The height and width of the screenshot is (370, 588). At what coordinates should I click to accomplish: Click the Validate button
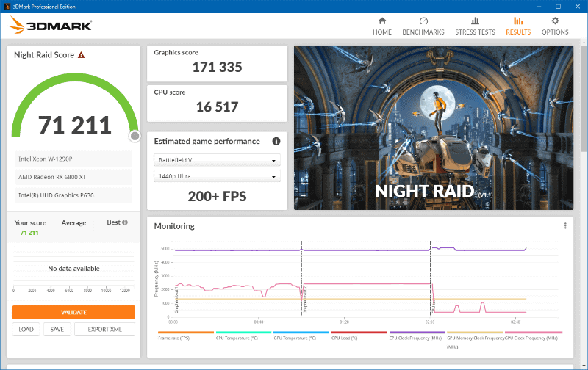pyautogui.click(x=73, y=312)
